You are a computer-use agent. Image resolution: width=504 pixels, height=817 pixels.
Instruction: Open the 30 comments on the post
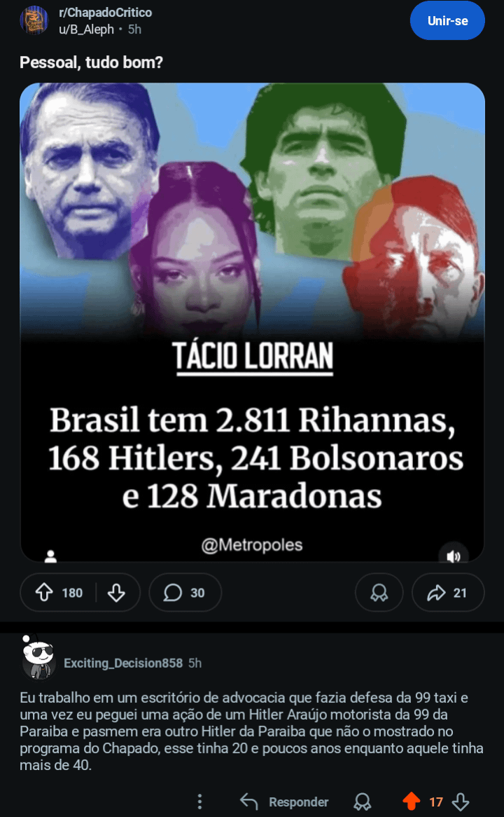[x=185, y=592]
